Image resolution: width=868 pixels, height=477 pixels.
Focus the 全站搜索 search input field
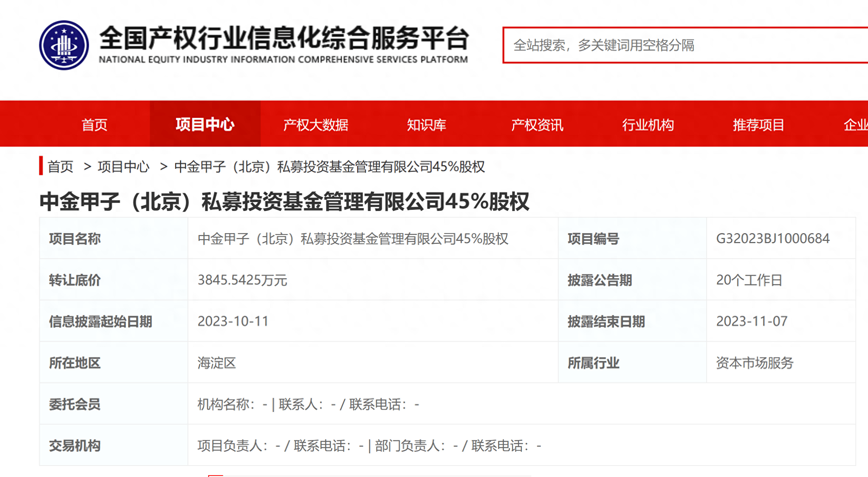click(x=686, y=45)
